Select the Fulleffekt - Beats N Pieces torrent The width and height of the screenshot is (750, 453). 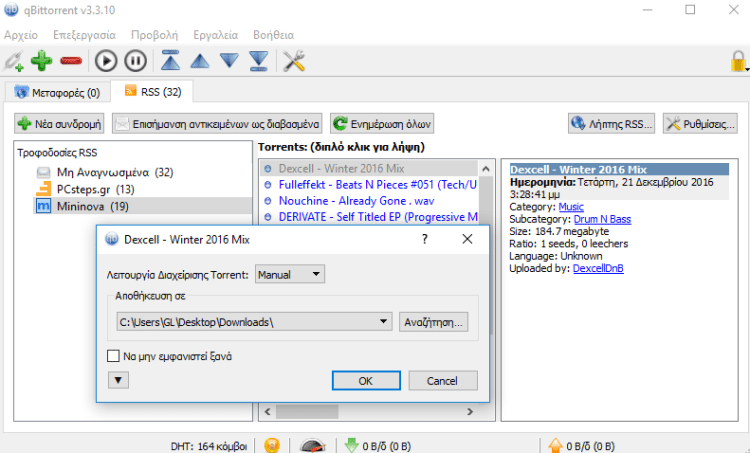[377, 185]
